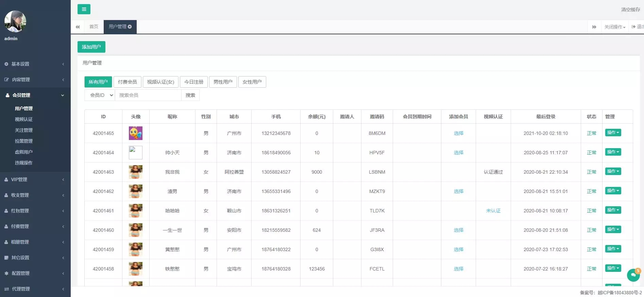Collapse the 会员管理 sidebar section
This screenshot has width=644, height=297.
point(35,95)
